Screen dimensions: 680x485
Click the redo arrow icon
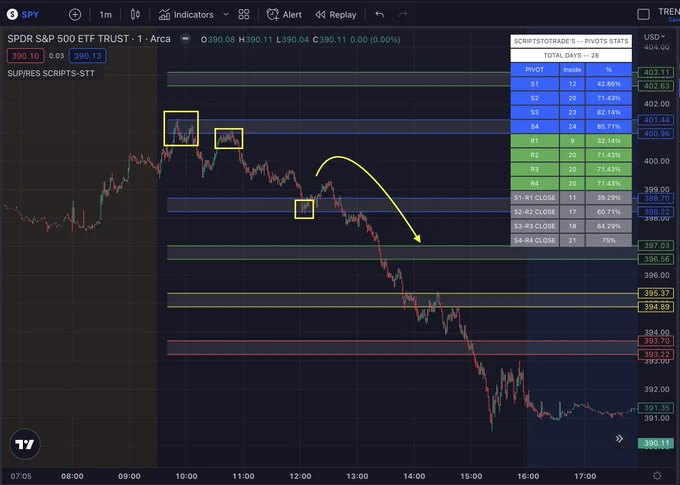pyautogui.click(x=403, y=15)
